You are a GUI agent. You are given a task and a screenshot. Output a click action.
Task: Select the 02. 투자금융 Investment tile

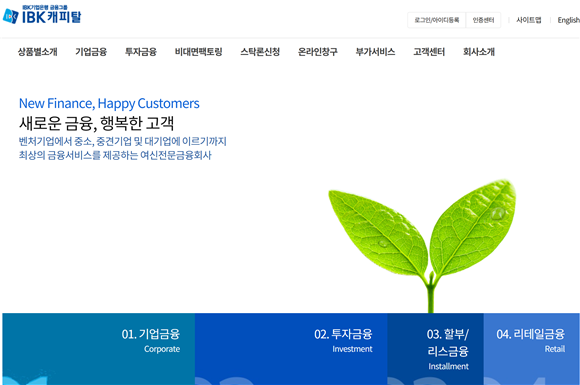click(291, 349)
